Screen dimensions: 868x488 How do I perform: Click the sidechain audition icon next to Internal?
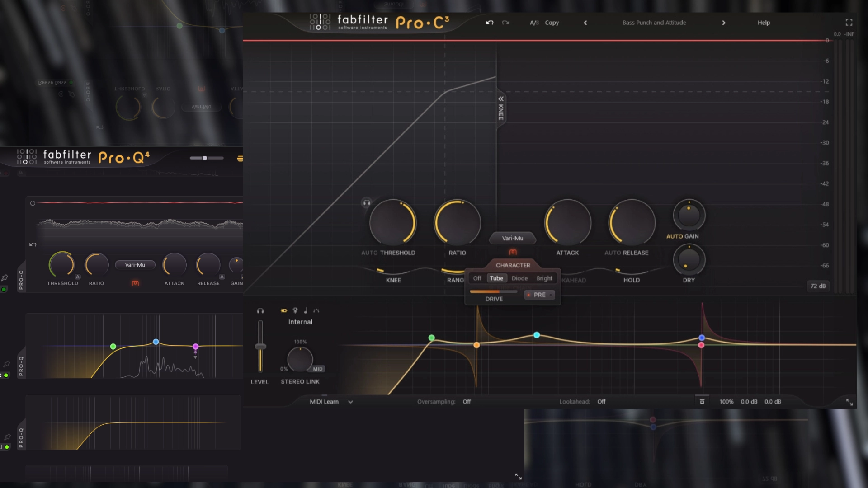click(260, 310)
